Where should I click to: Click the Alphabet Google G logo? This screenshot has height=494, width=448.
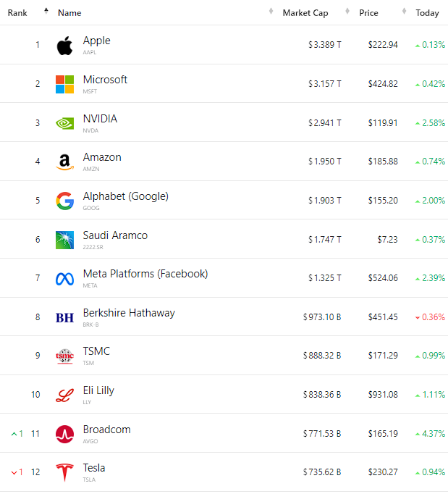click(64, 201)
